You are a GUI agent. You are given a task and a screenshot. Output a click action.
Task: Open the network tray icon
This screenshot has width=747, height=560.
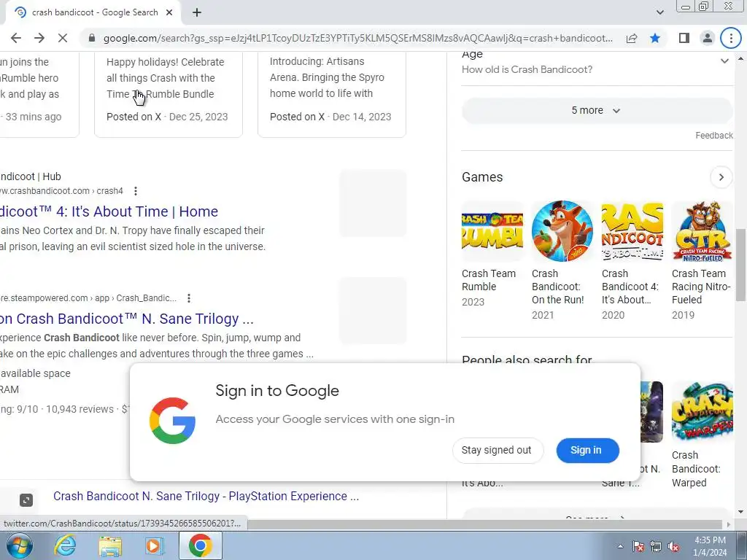[x=656, y=546]
